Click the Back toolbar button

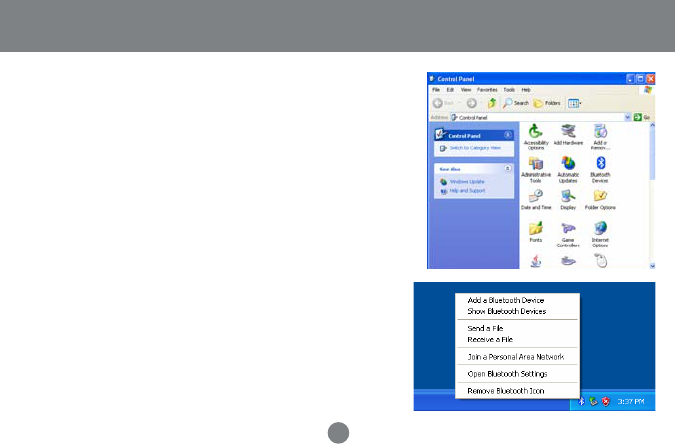tap(443, 103)
